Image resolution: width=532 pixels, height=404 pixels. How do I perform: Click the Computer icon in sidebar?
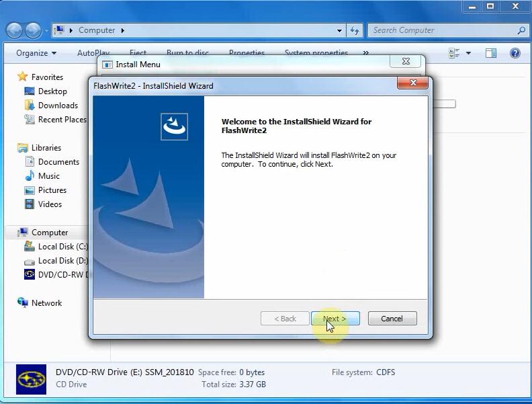[22, 232]
